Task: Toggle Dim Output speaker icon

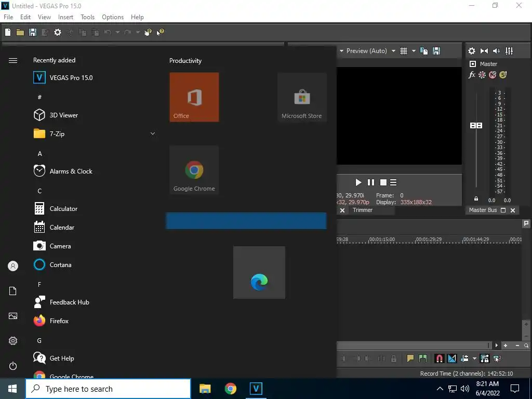Action: click(496, 51)
